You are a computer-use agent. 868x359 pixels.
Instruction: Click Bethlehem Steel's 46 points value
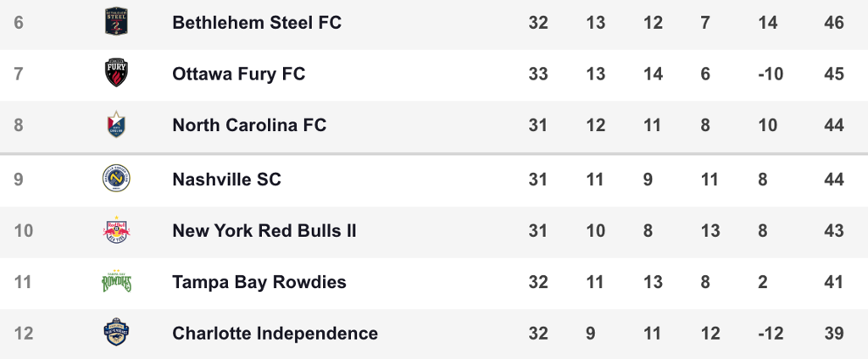(x=834, y=22)
